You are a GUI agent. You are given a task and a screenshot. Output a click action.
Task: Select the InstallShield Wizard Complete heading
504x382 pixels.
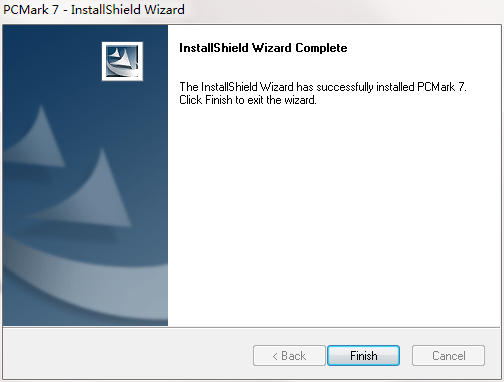[263, 48]
